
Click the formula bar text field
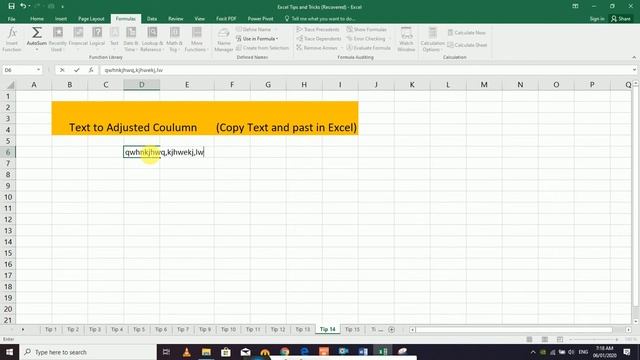tap(365, 70)
